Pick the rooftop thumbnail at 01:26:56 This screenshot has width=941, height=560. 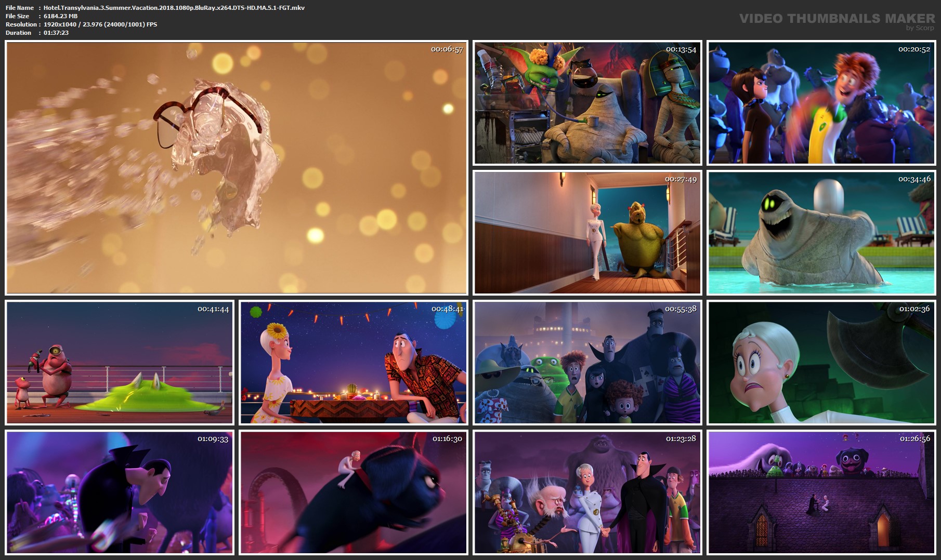click(821, 492)
